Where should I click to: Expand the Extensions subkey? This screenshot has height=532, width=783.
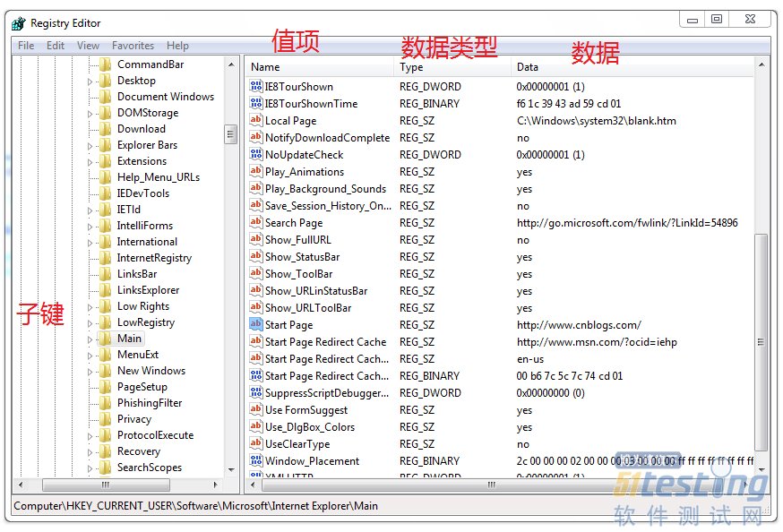90,162
